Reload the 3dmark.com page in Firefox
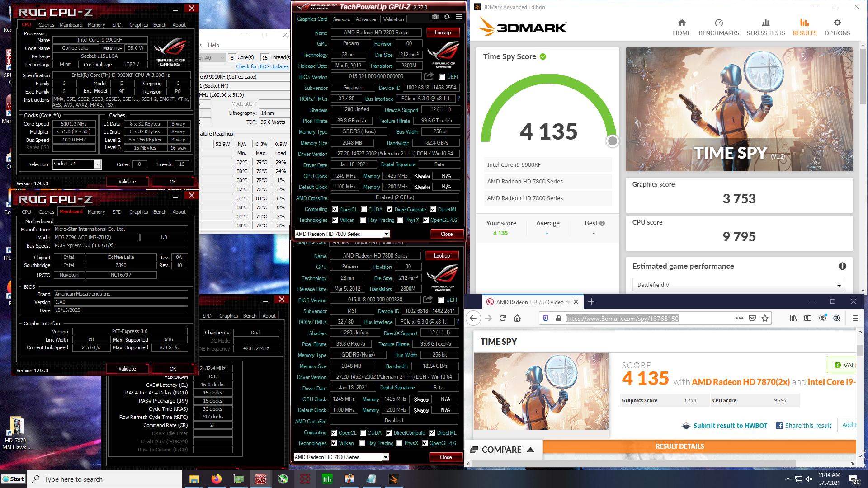 (x=503, y=318)
